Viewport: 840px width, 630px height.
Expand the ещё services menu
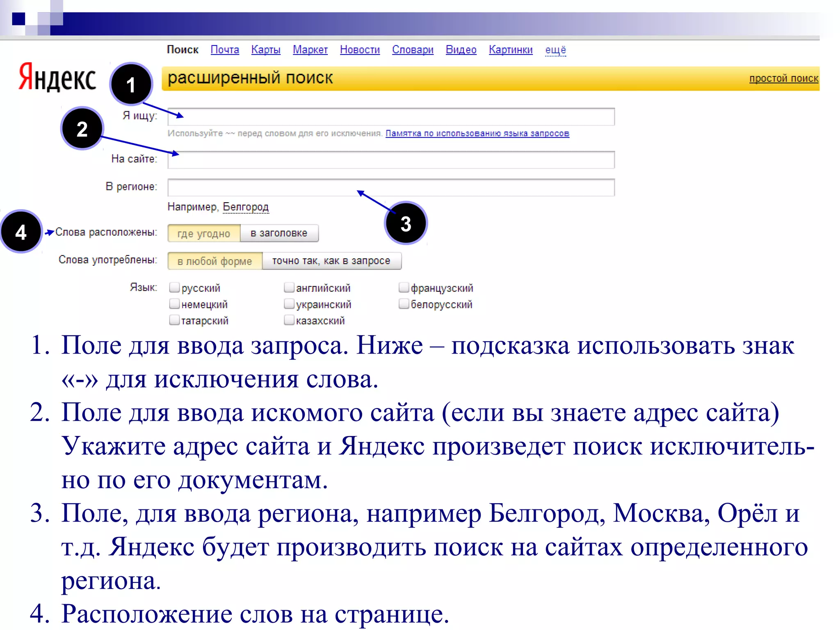[x=555, y=50]
